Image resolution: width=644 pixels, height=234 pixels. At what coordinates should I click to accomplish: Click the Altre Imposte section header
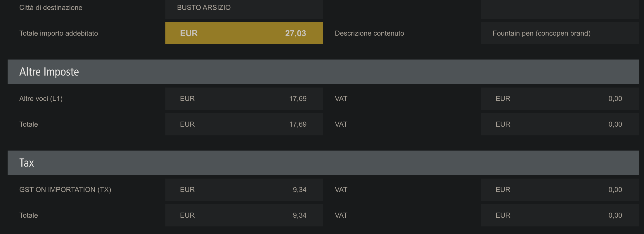49,72
